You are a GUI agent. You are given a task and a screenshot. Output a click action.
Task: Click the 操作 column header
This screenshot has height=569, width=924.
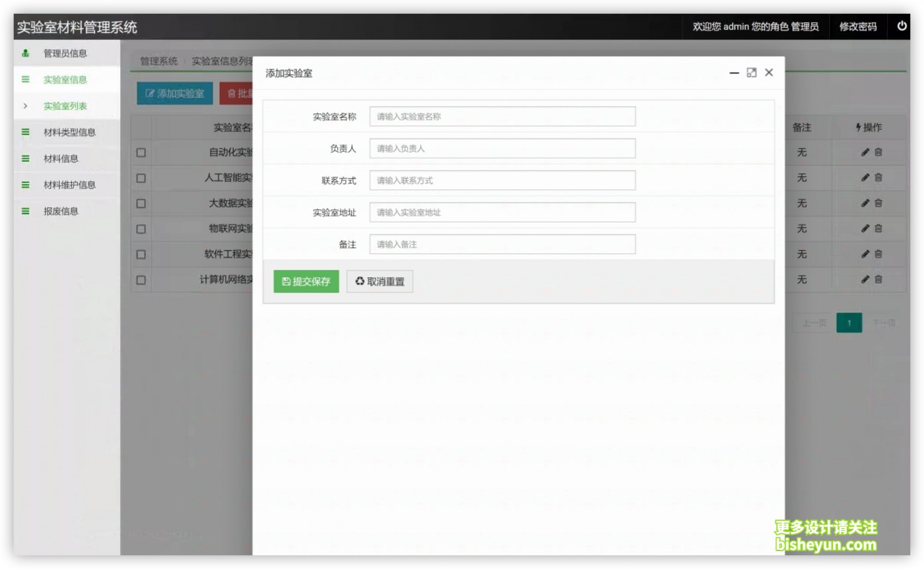tap(869, 127)
